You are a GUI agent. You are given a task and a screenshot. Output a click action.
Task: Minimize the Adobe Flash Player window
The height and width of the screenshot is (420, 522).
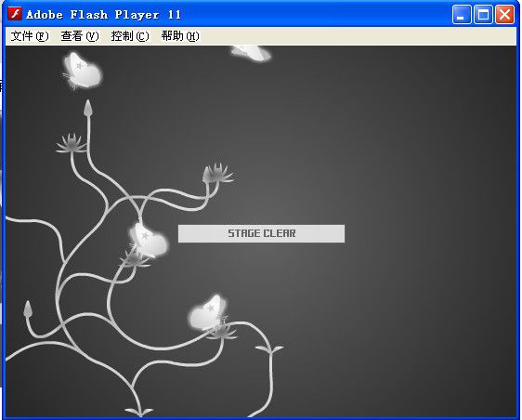pyautogui.click(x=462, y=15)
